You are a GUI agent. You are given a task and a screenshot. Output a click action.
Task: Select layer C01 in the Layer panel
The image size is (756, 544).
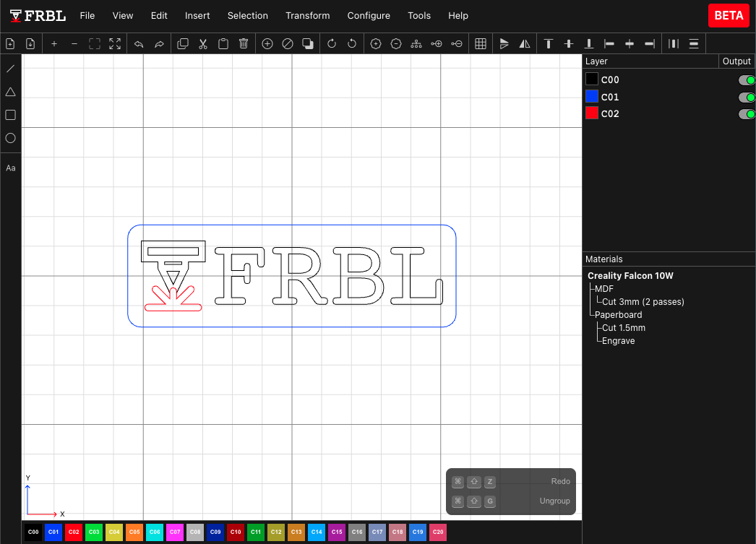[609, 96]
